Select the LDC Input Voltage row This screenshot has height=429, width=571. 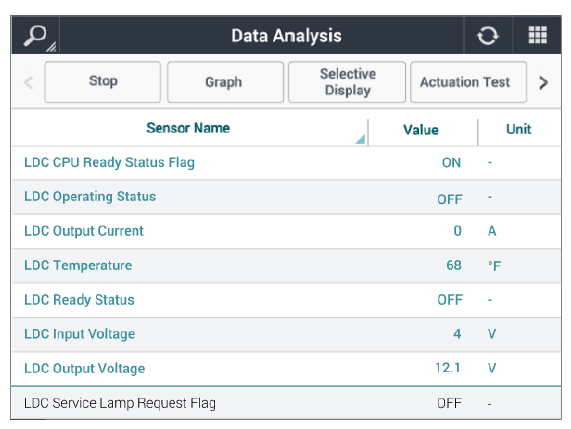[286, 334]
